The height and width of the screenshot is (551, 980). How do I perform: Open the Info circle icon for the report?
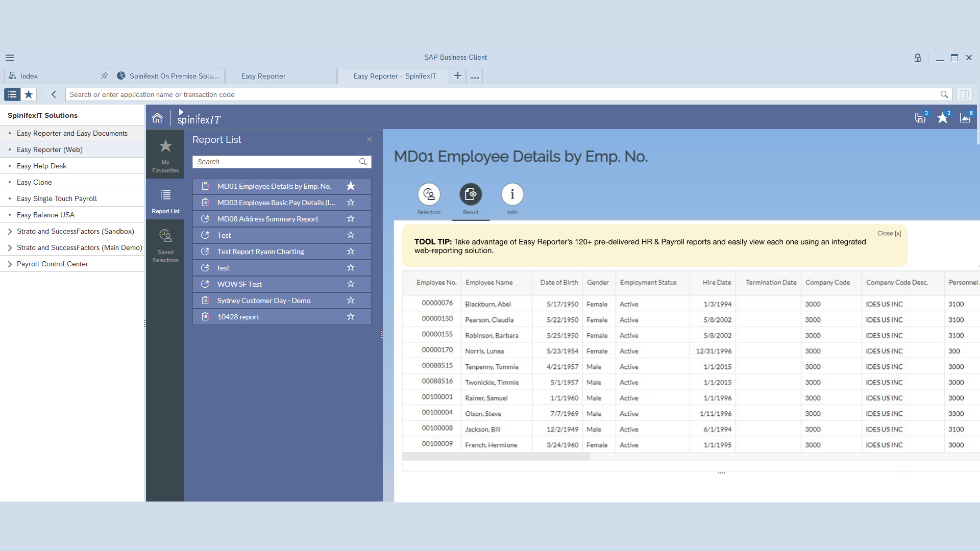coord(512,194)
